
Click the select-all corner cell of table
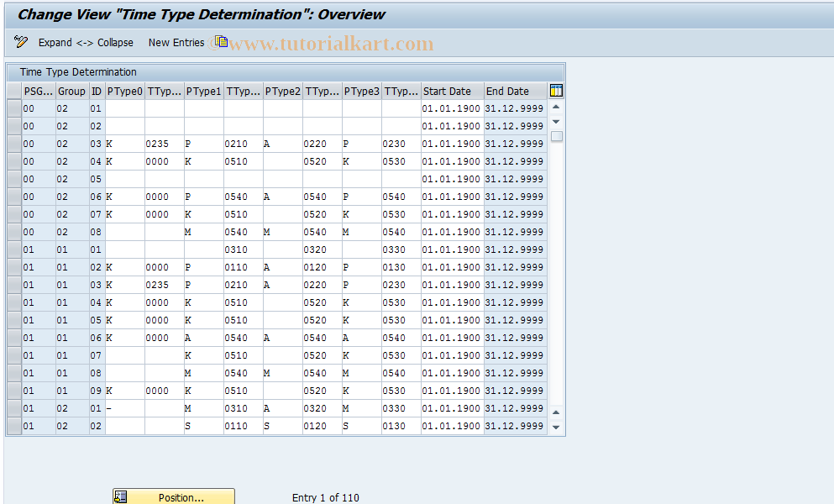point(14,91)
